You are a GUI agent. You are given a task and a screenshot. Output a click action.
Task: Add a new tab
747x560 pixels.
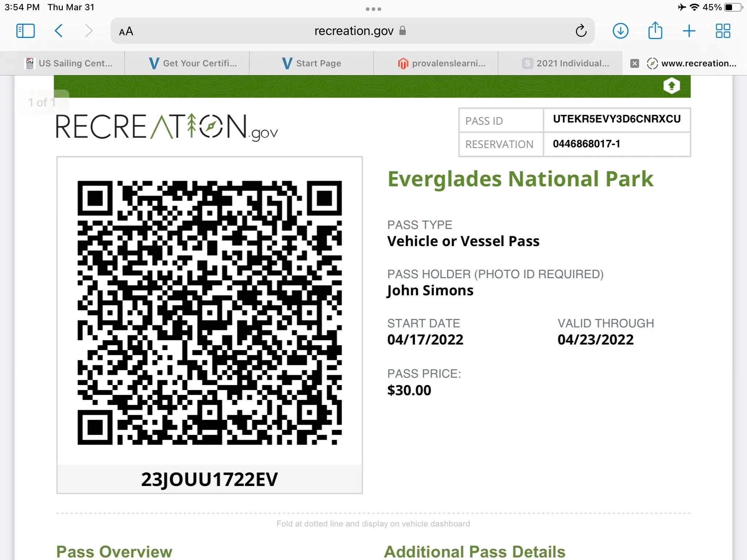(689, 31)
